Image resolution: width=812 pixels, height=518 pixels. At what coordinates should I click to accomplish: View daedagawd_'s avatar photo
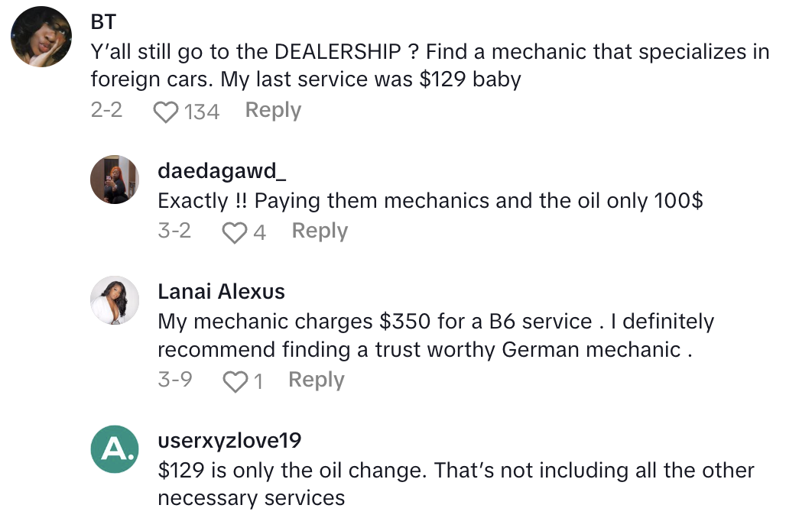pyautogui.click(x=115, y=180)
